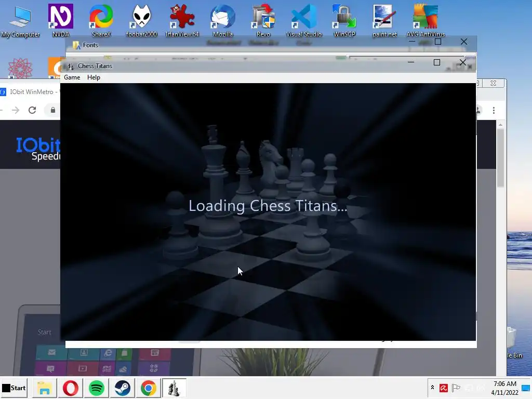Open the Visual Studio Code desktop shortcut
The width and height of the screenshot is (532, 399).
(x=303, y=20)
